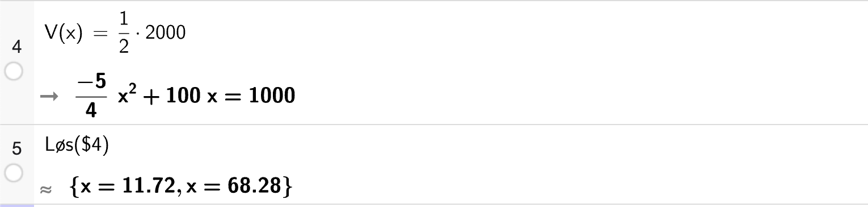Select the row 5 number header
Screen dimensions: 868x207
[16, 149]
